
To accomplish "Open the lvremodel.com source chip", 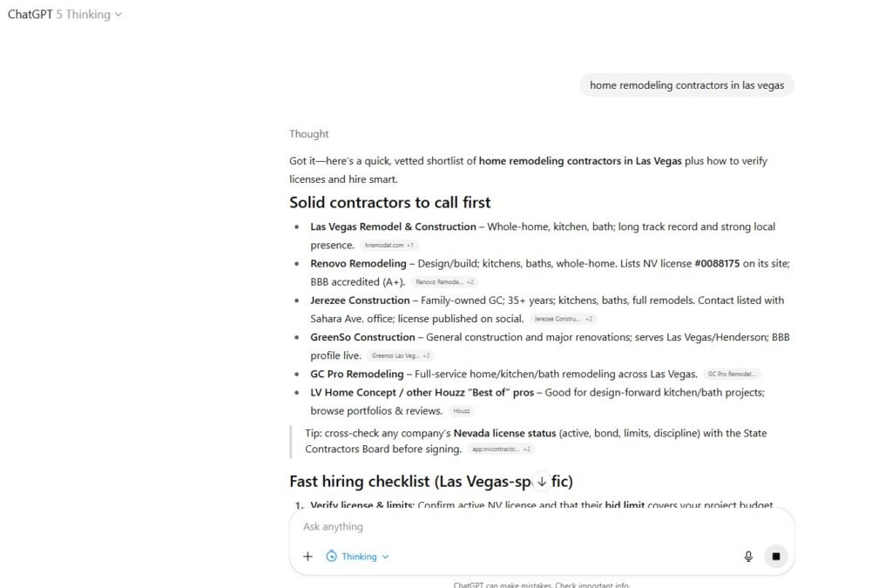I will (x=389, y=246).
